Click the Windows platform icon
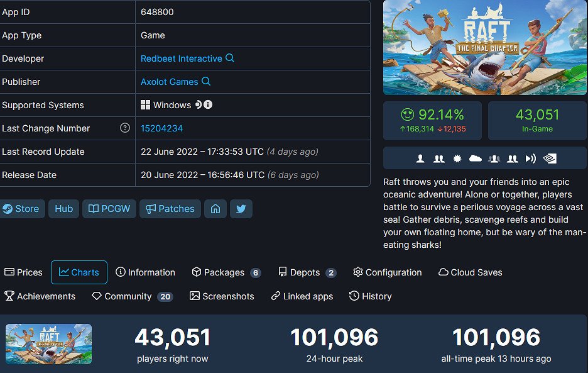The width and height of the screenshot is (588, 373). [x=146, y=105]
